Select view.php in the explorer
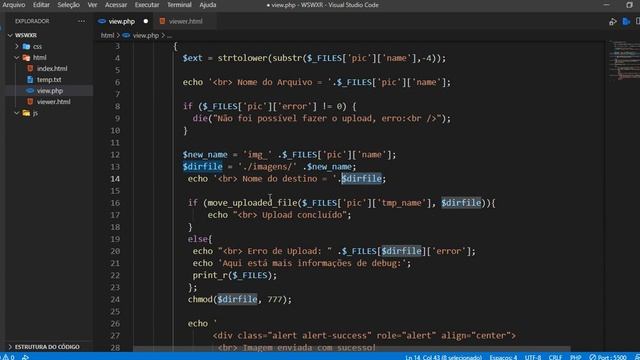The width and height of the screenshot is (640, 360). (x=50, y=91)
